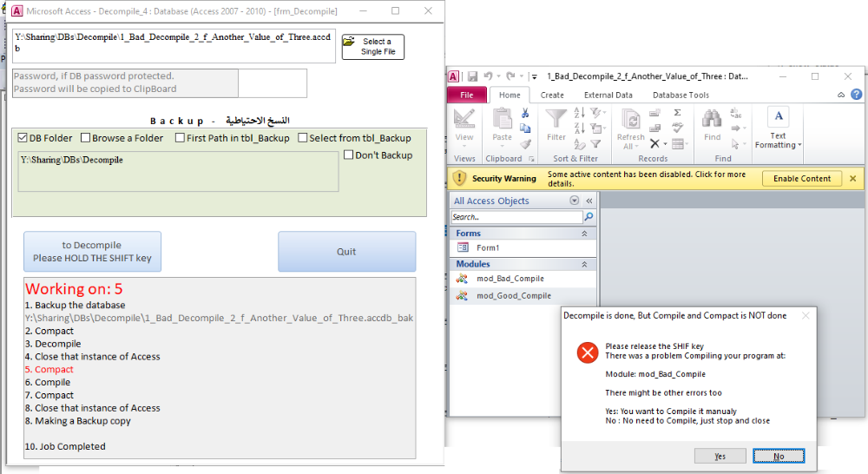This screenshot has height=474, width=868.
Task: Click the password input field
Action: coord(273,83)
